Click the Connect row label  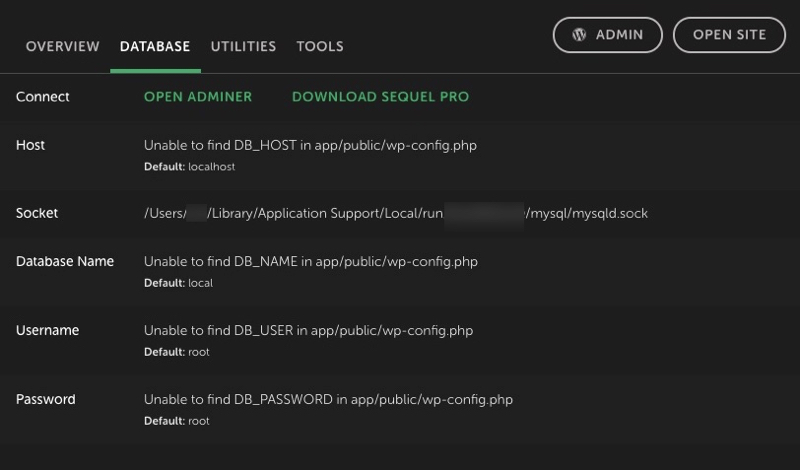43,97
